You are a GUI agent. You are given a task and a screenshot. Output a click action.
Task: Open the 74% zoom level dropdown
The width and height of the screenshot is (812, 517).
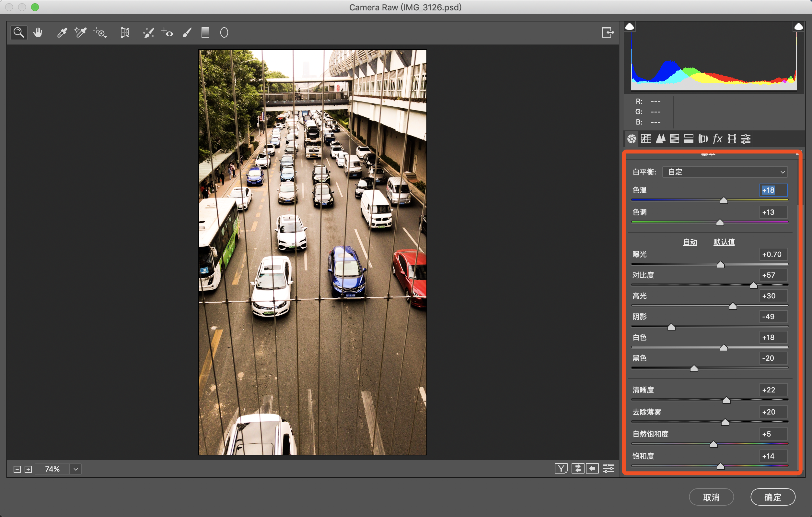pyautogui.click(x=76, y=469)
